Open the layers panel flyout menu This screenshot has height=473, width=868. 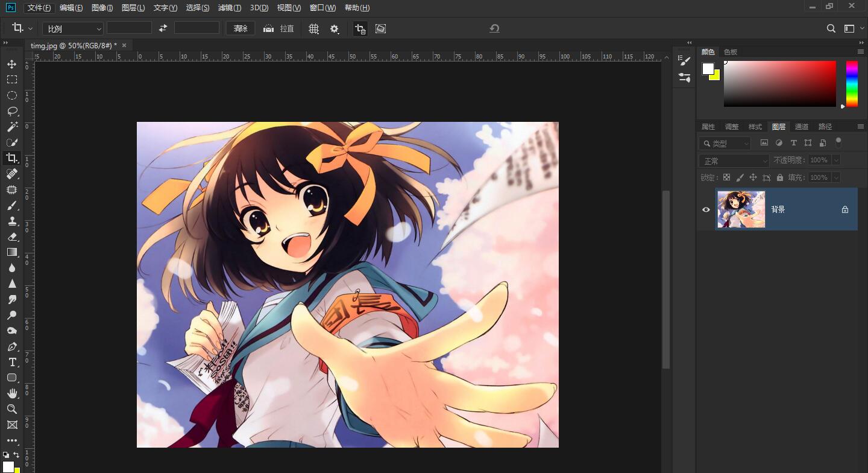tap(861, 127)
